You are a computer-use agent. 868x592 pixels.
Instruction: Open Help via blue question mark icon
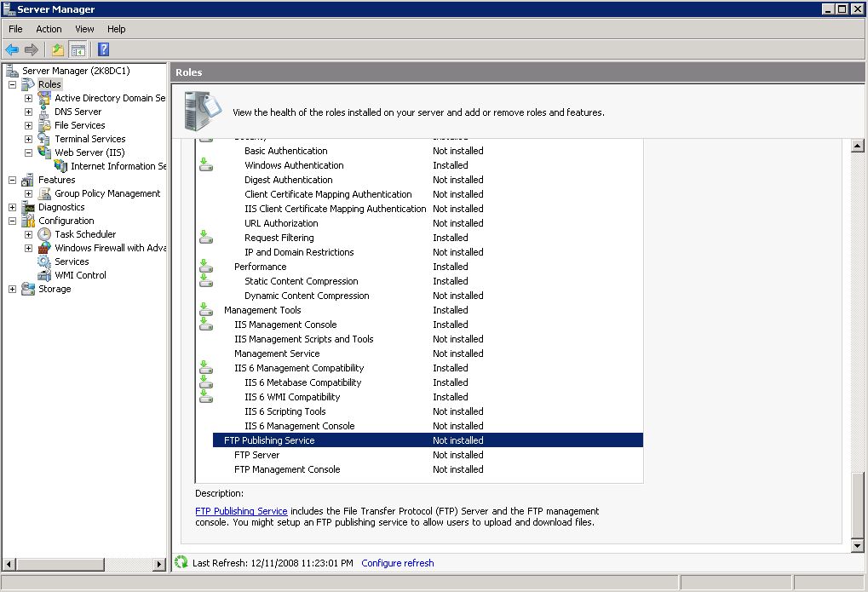[103, 49]
